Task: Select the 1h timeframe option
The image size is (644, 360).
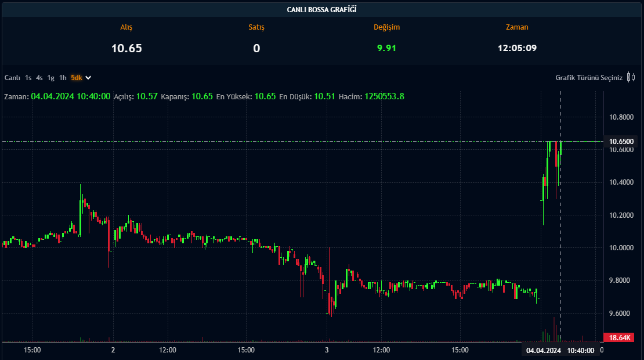Action: [x=63, y=77]
